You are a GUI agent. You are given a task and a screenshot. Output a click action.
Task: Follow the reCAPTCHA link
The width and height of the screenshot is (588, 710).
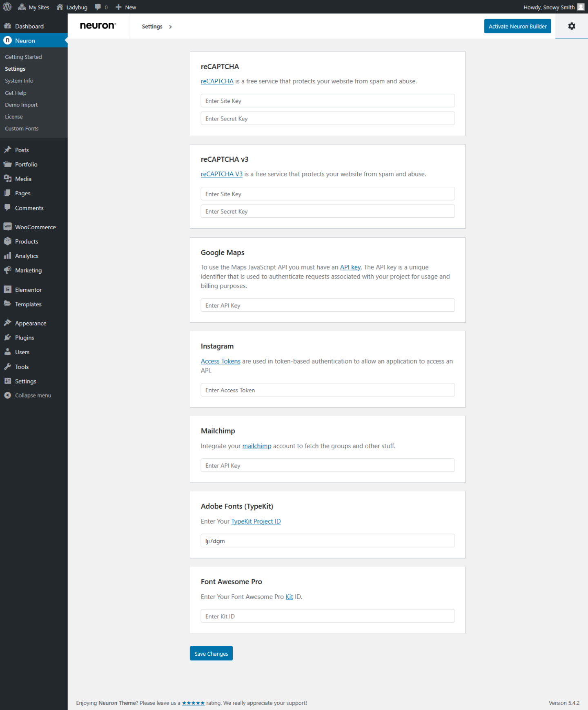(x=217, y=81)
